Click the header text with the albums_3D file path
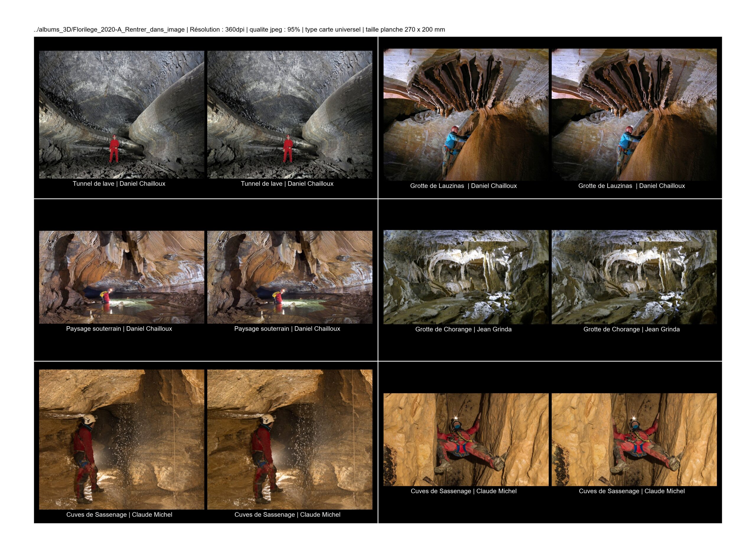The image size is (756, 560). [239, 30]
